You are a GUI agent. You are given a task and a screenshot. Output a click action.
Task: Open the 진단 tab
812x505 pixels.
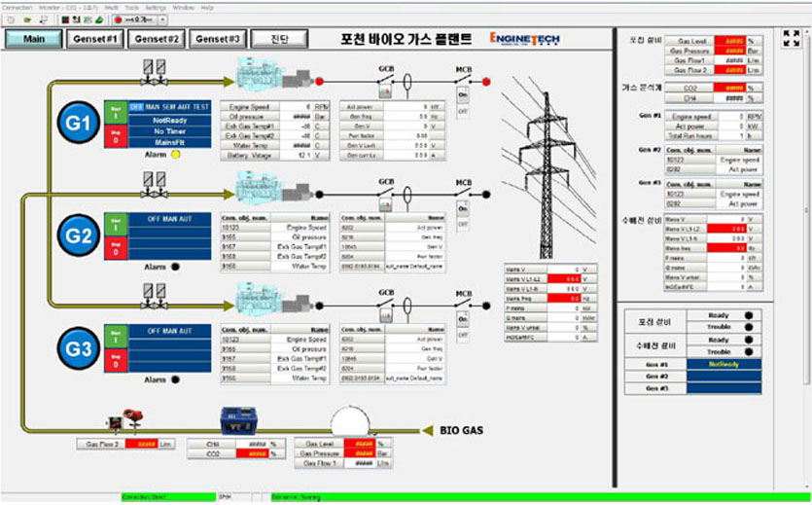[x=280, y=39]
